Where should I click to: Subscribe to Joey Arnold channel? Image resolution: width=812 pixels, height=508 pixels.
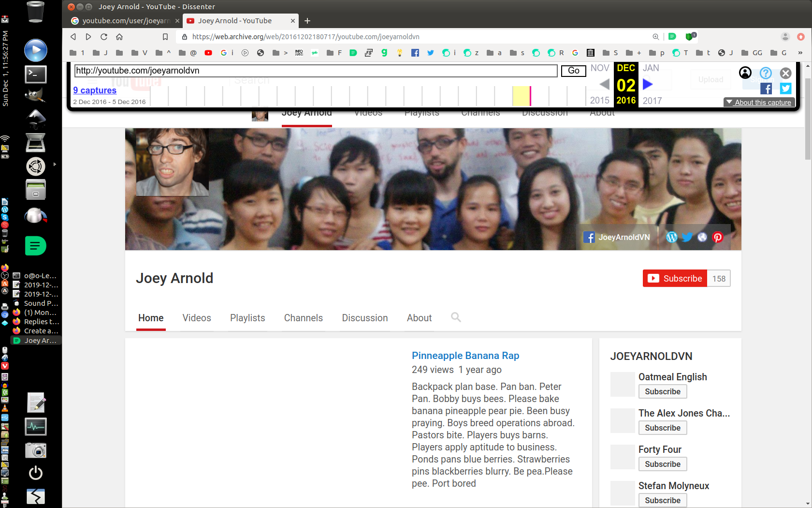tap(675, 279)
